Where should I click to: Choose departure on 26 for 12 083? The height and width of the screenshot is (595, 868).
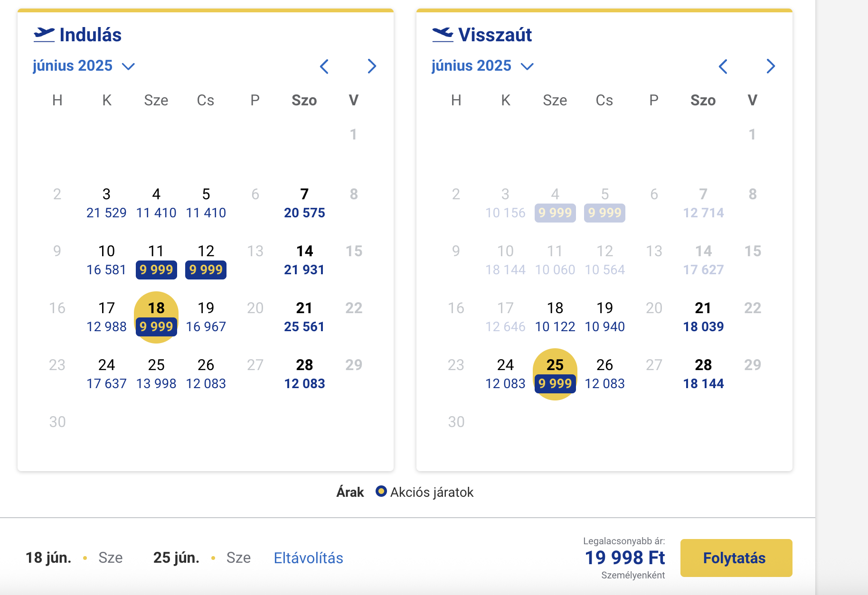206,374
